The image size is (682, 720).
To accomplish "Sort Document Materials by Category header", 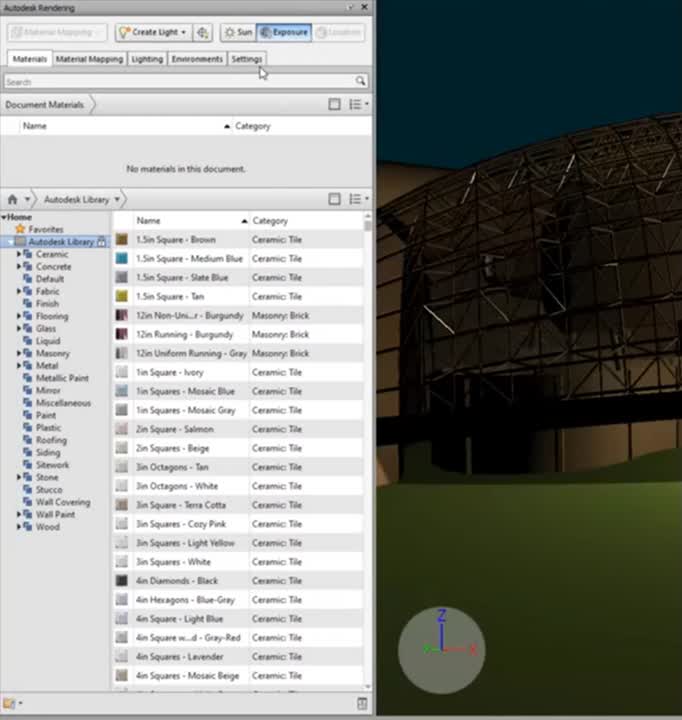I will coord(301,126).
